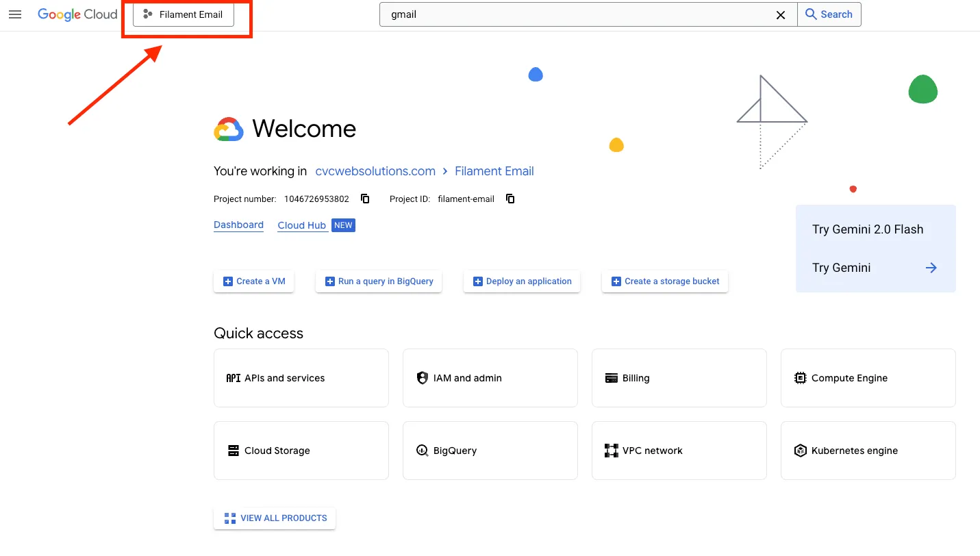
Task: Click the grid icon in View All Products
Action: (x=230, y=518)
